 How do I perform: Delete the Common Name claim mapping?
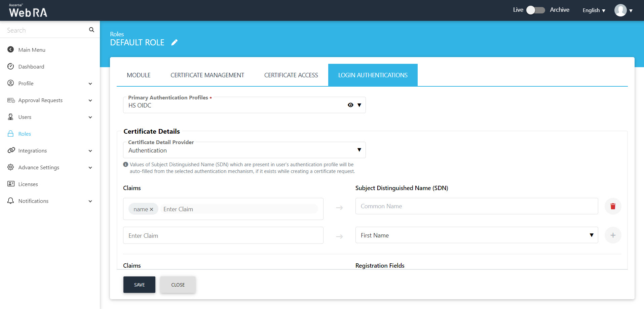613,206
